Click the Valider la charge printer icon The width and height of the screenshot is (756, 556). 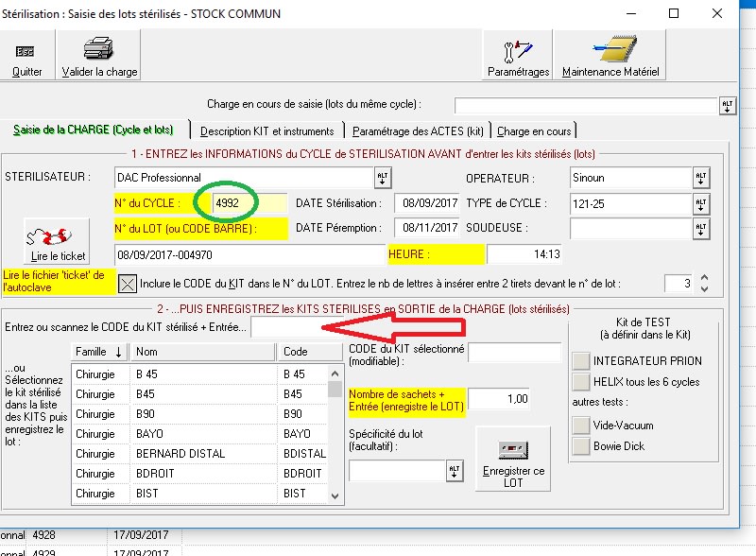coord(98,48)
